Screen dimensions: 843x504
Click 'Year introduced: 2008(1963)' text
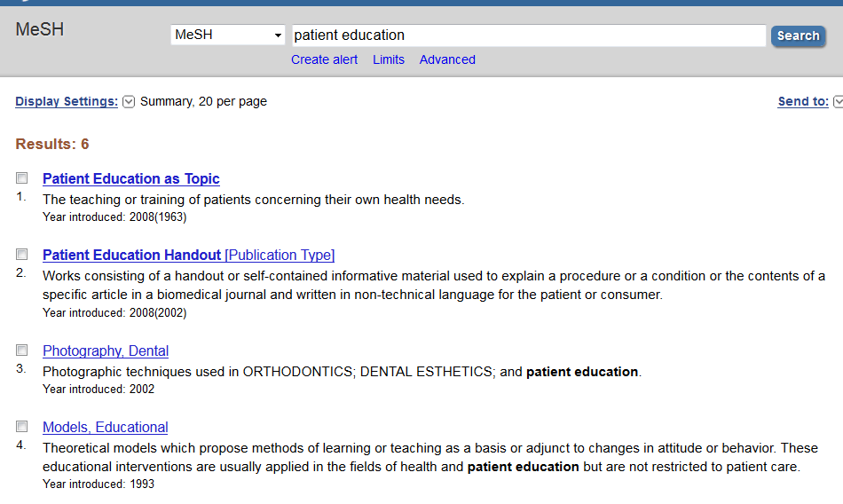point(114,217)
